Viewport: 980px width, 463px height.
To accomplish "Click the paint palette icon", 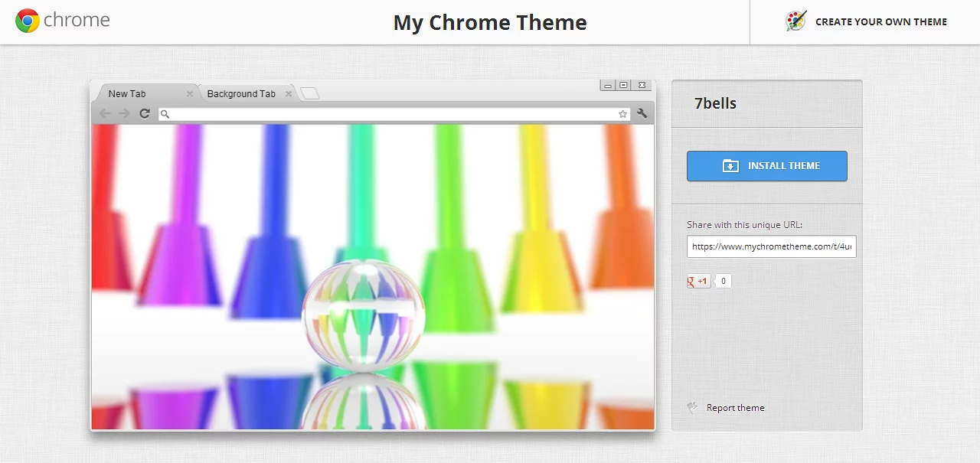I will (796, 21).
